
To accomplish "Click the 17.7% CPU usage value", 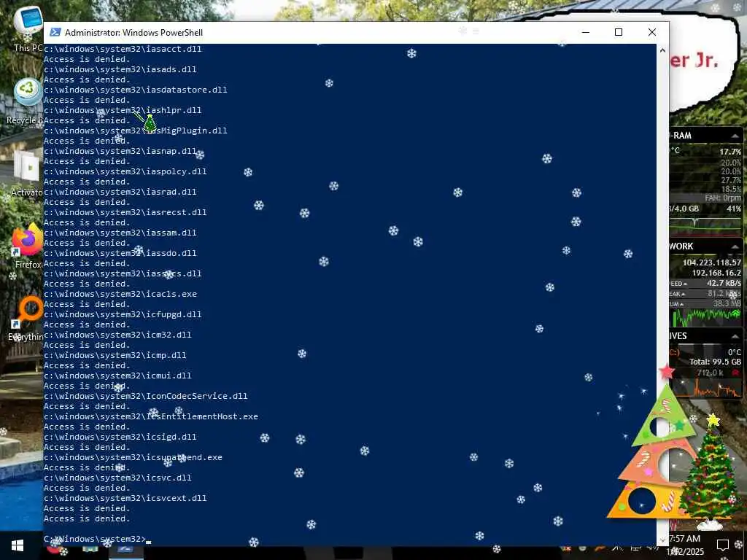I will tap(730, 152).
